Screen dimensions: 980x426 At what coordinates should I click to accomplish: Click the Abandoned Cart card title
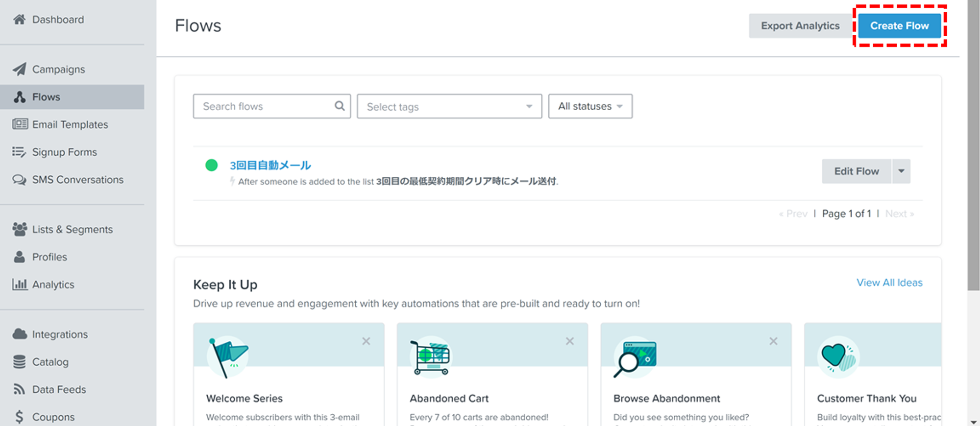coord(449,399)
